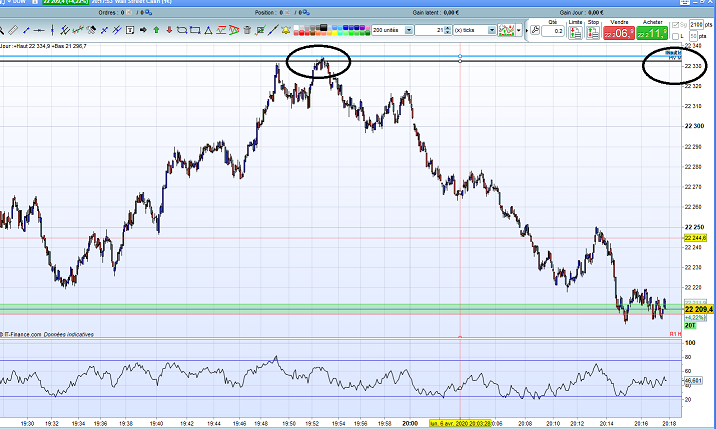The image size is (716, 429).
Task: Pick the pink color swatch
Action: pos(367,27)
